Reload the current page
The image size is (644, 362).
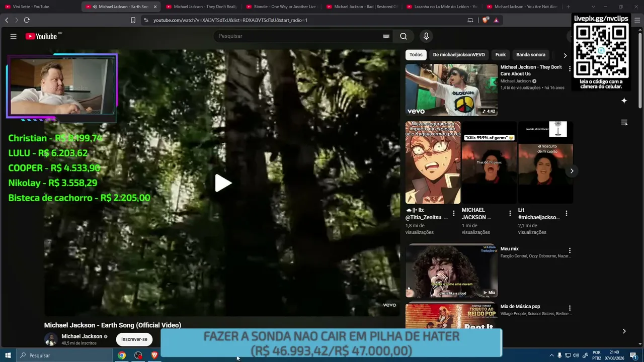click(27, 20)
